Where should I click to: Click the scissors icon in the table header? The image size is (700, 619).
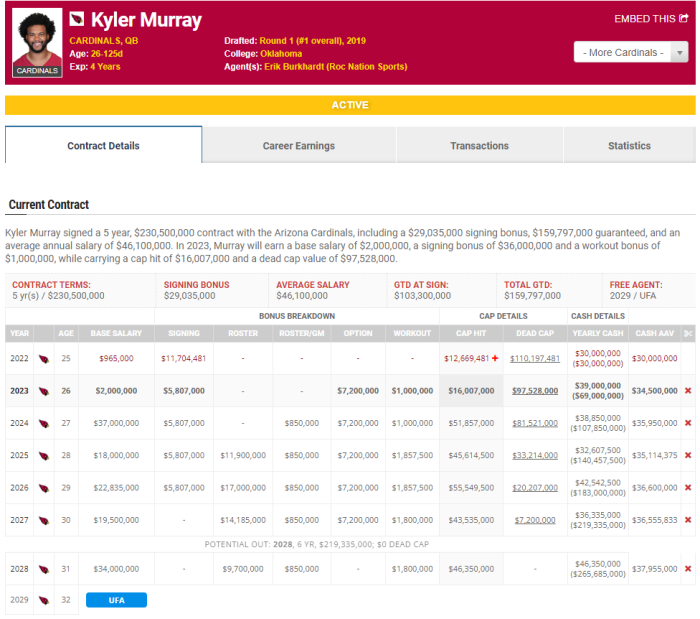pos(688,333)
